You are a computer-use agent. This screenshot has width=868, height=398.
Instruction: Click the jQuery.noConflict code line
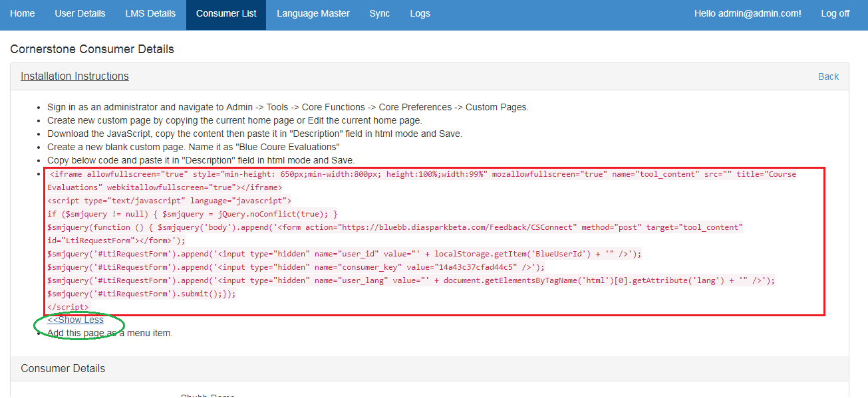click(x=192, y=213)
